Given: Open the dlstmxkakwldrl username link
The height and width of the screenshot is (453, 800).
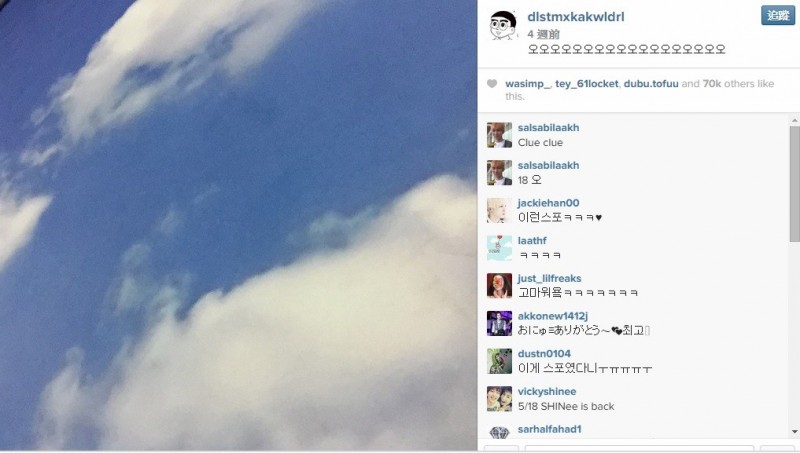Looking at the screenshot, I should (576, 17).
